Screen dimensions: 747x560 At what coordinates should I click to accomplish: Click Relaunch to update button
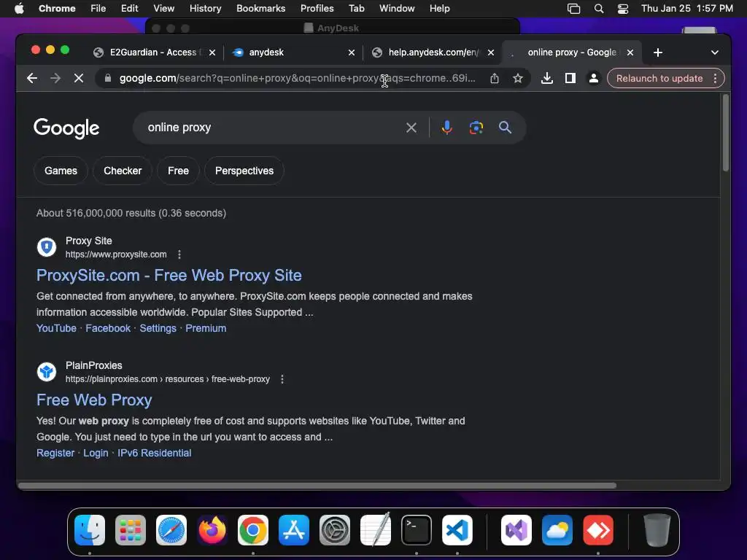click(659, 78)
